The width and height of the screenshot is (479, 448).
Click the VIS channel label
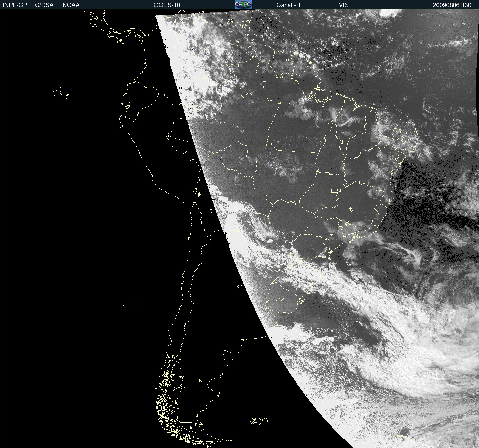point(344,5)
